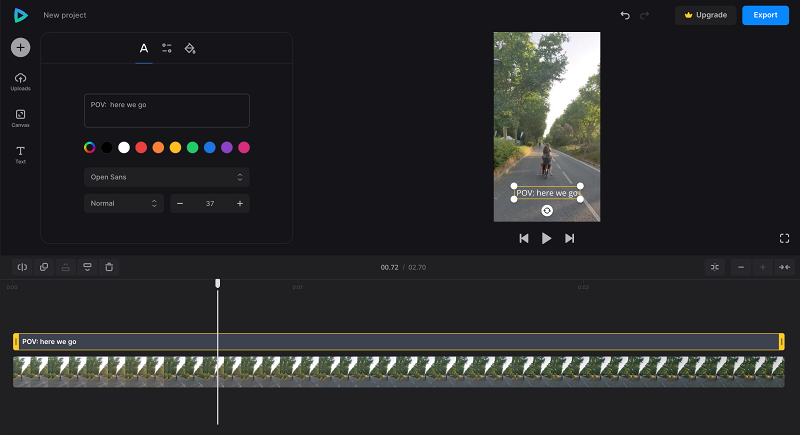The height and width of the screenshot is (435, 800).
Task: Select the 'POV: here we go' text track
Action: pos(399,342)
